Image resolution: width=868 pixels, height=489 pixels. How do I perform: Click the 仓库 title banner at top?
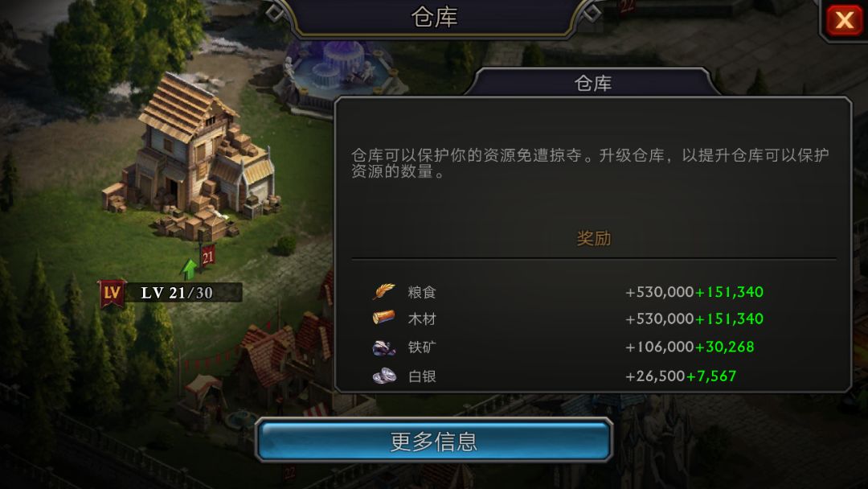435,17
